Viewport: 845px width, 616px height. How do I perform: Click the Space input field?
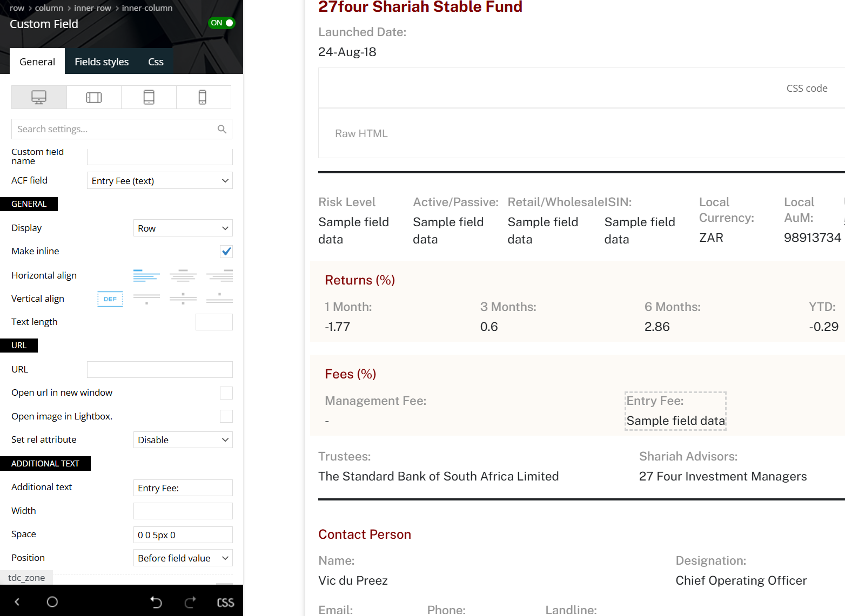[183, 535]
